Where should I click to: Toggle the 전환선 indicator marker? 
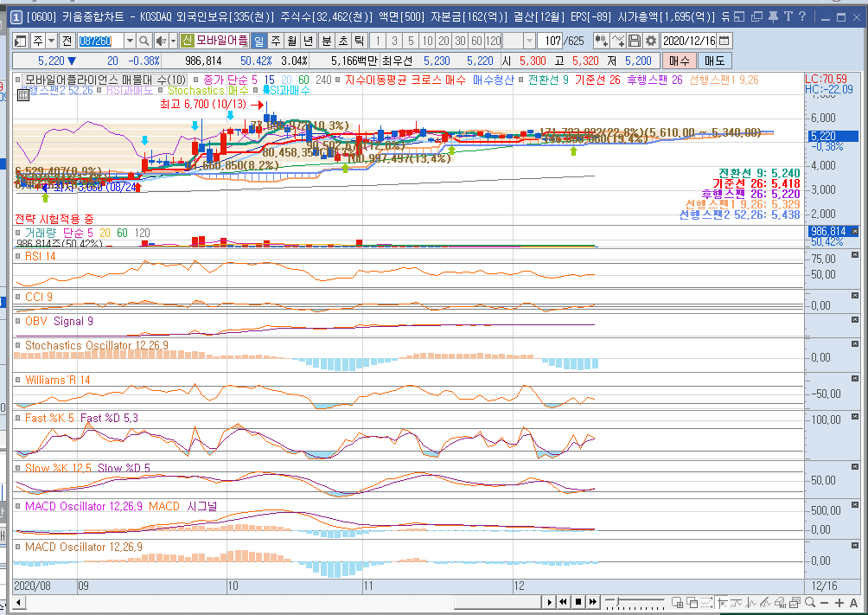point(520,80)
